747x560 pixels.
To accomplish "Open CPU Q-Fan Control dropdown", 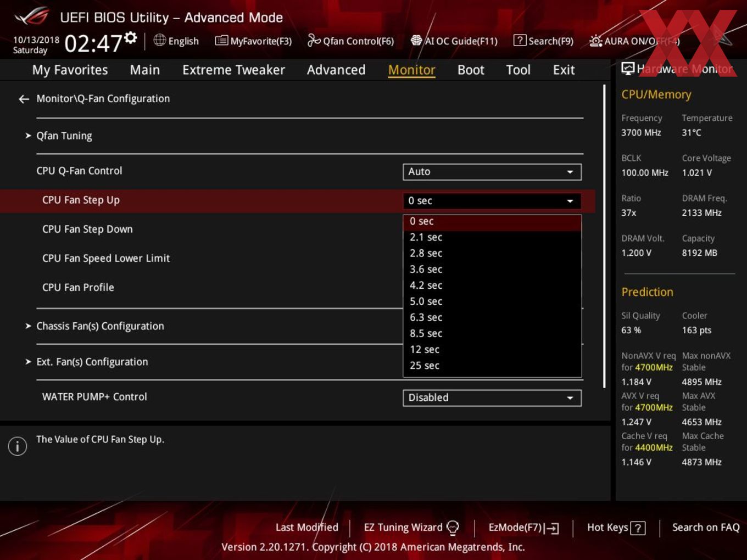I will 492,172.
